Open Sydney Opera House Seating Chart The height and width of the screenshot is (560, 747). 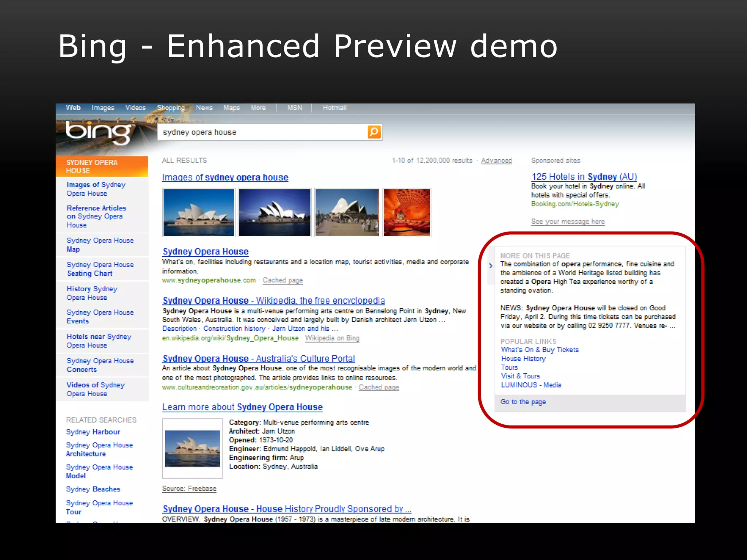click(100, 269)
